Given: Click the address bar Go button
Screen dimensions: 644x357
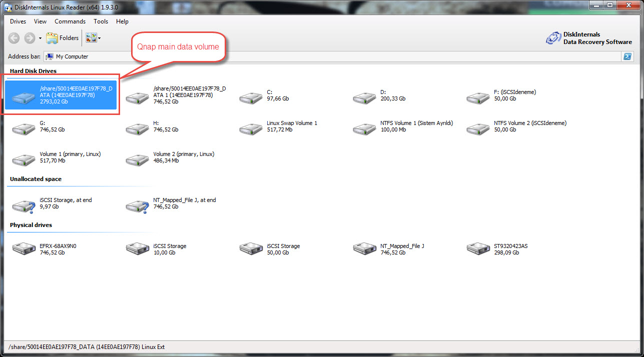Looking at the screenshot, I should pos(627,56).
